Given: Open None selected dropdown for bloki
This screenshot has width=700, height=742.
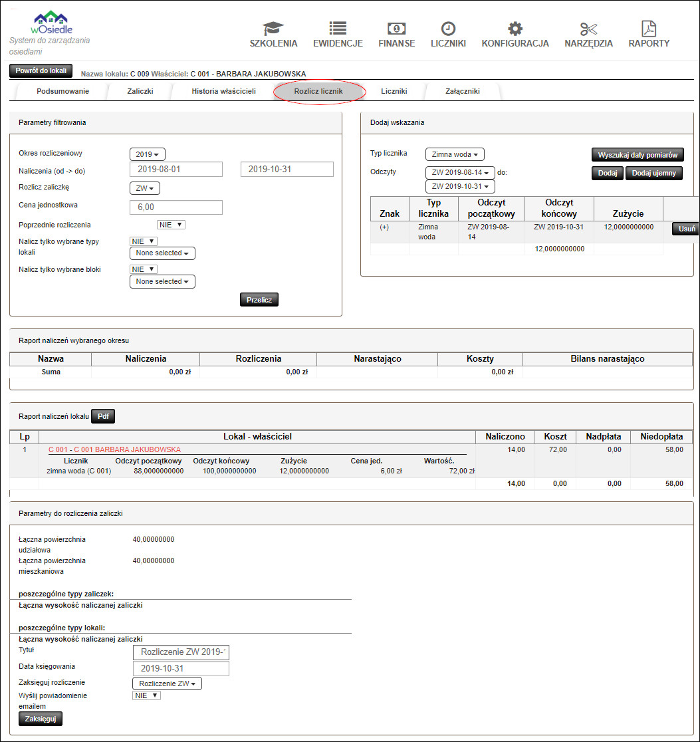Looking at the screenshot, I should coord(162,281).
